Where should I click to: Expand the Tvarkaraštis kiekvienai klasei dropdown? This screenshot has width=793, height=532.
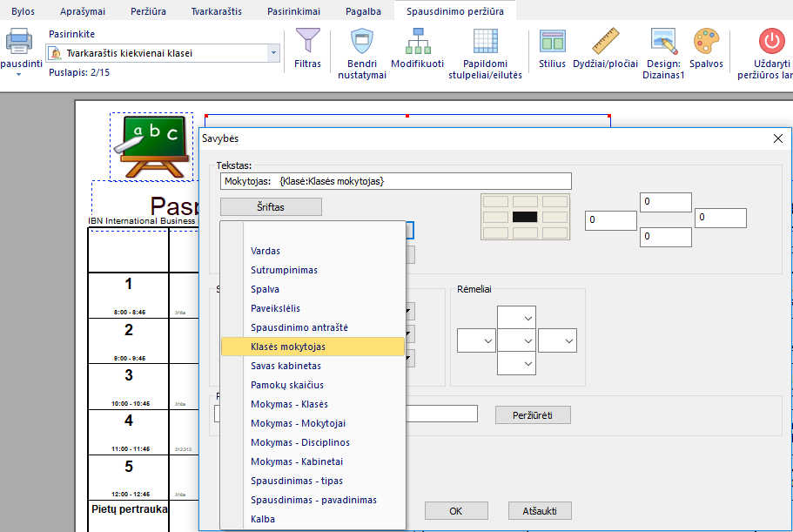click(274, 53)
